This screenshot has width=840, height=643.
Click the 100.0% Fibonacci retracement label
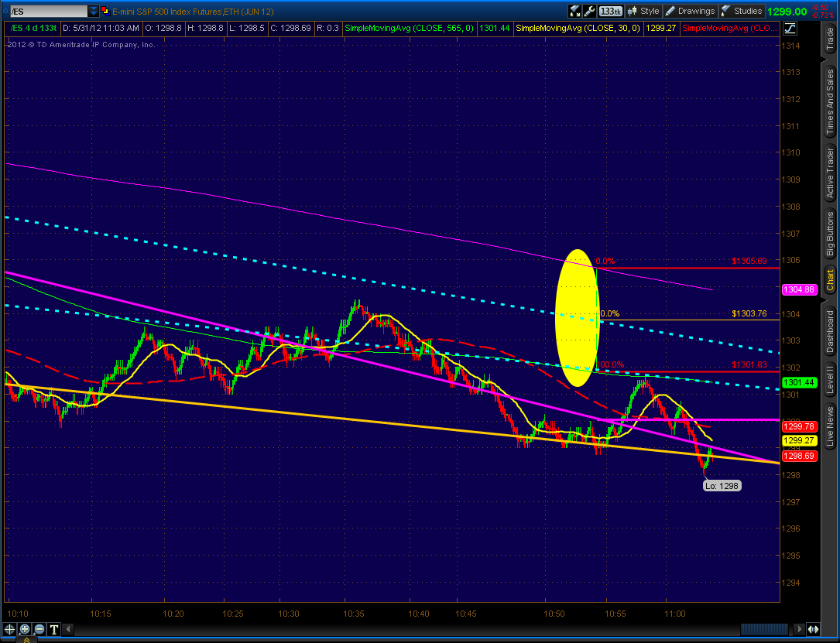[609, 364]
